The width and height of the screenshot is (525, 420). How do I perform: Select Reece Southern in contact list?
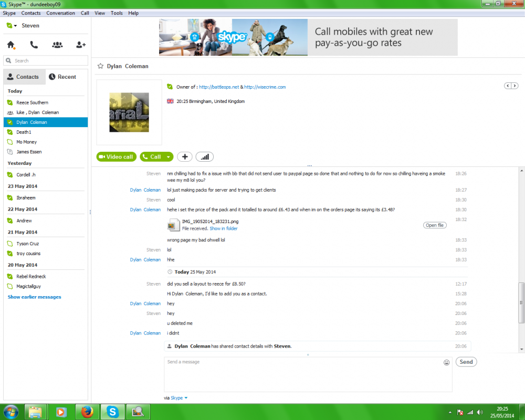(32, 102)
